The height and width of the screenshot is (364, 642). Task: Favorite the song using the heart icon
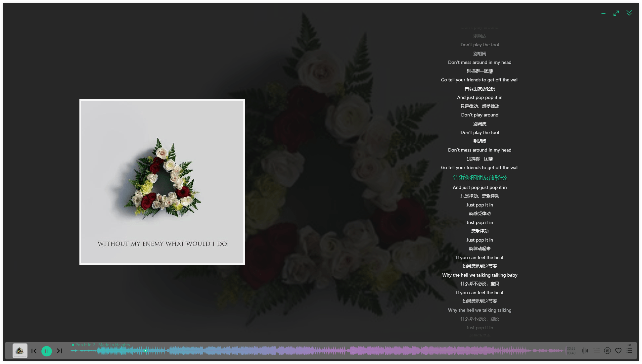pos(619,350)
